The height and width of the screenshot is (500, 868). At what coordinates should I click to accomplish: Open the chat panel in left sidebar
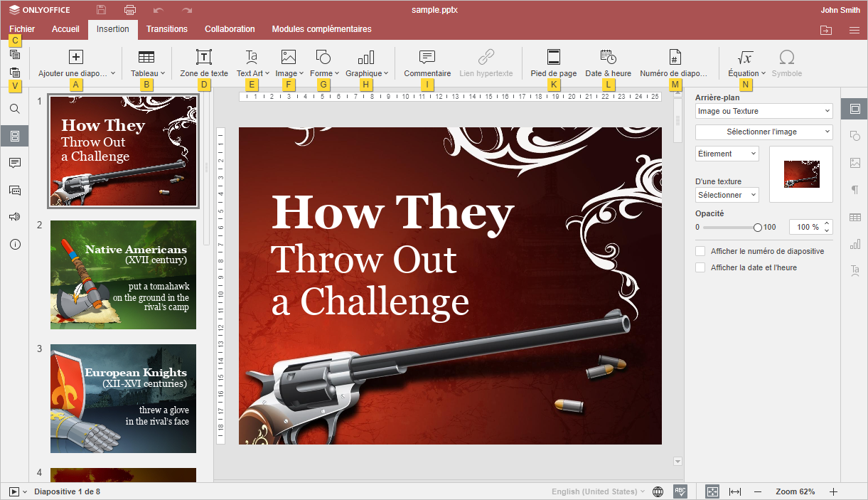coord(15,190)
